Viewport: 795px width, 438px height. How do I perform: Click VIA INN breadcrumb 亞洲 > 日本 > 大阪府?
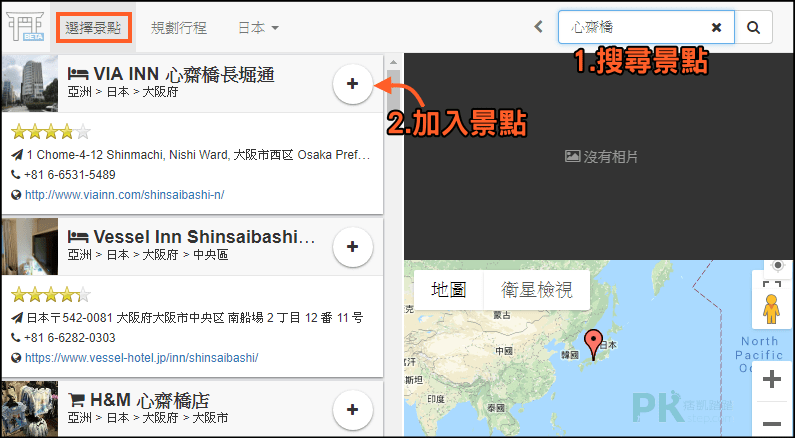click(x=123, y=92)
